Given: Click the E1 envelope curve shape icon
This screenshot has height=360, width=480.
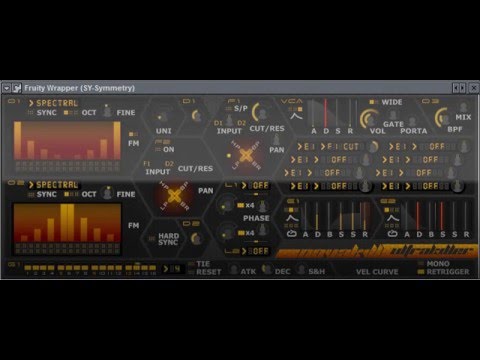Looking at the screenshot, I should point(292,218).
